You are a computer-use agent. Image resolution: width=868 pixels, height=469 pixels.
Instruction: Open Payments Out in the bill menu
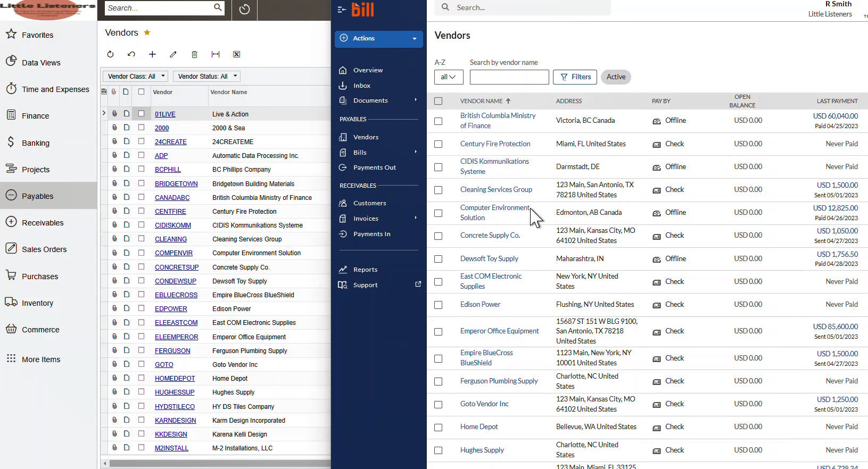[375, 167]
